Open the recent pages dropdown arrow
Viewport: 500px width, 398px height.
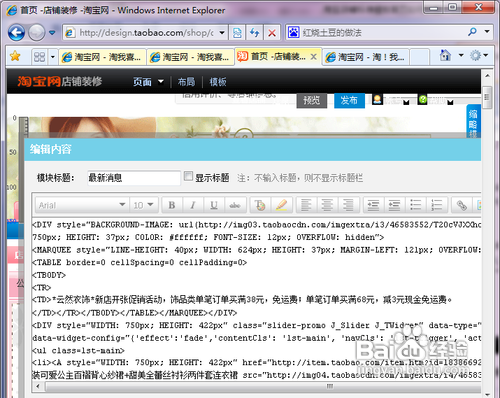pos(52,33)
